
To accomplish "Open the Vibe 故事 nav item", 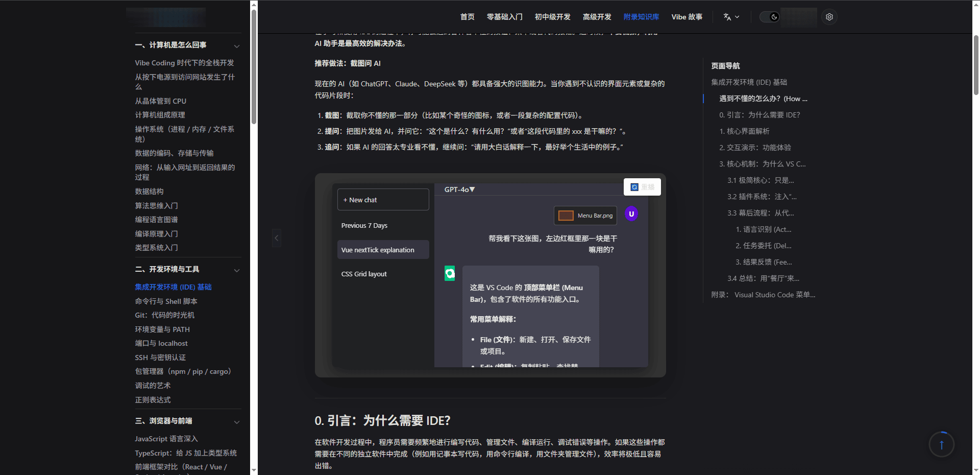I will pyautogui.click(x=687, y=17).
